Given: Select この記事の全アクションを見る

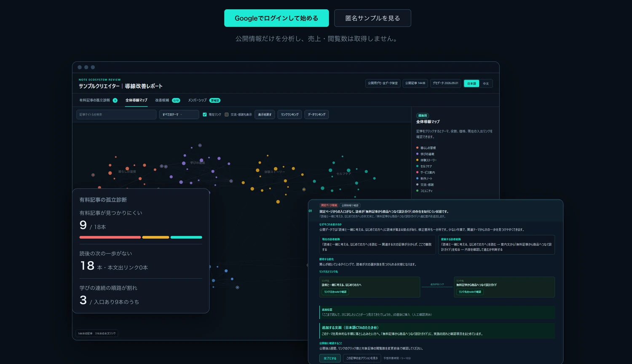Looking at the screenshot, I should pyautogui.click(x=362, y=358).
